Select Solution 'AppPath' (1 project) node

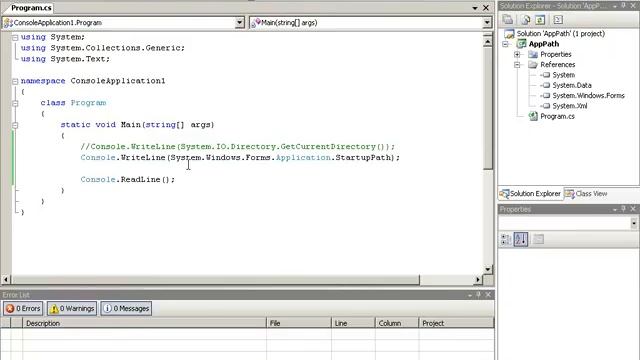[x=560, y=33]
